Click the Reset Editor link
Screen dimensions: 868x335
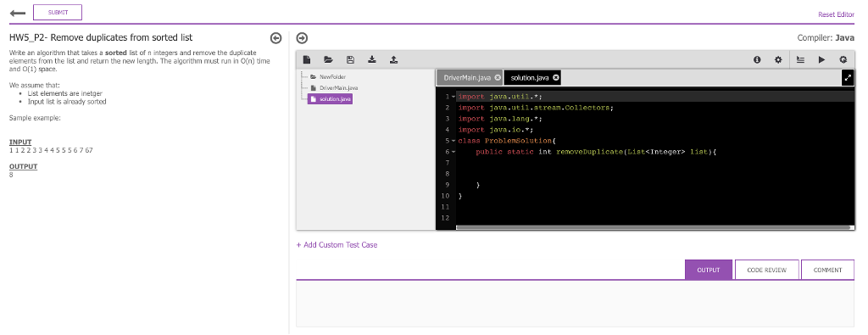(x=836, y=14)
